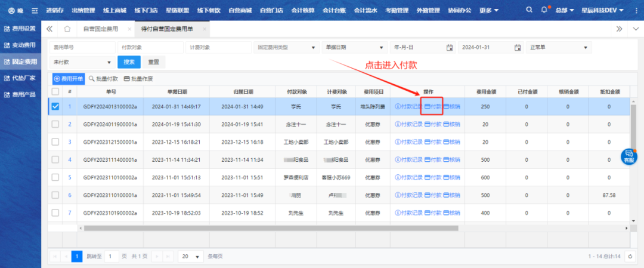Click the 客服 customer service floating icon
644x268 pixels.
pyautogui.click(x=628, y=156)
